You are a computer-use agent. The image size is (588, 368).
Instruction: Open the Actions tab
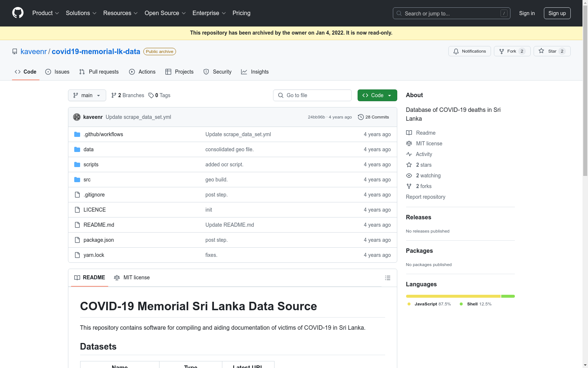tap(142, 72)
